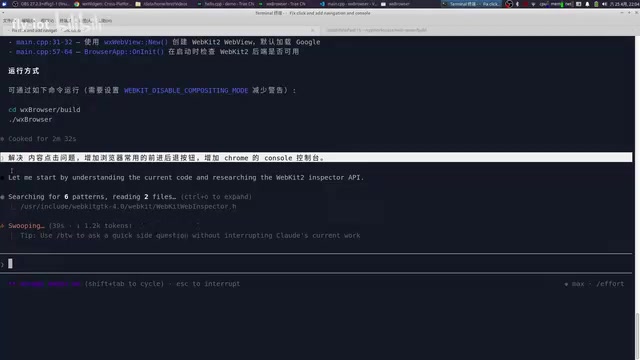This screenshot has height=360, width=640.
Task: Click the panel clock showing 22:04
Action: click(x=624, y=4)
